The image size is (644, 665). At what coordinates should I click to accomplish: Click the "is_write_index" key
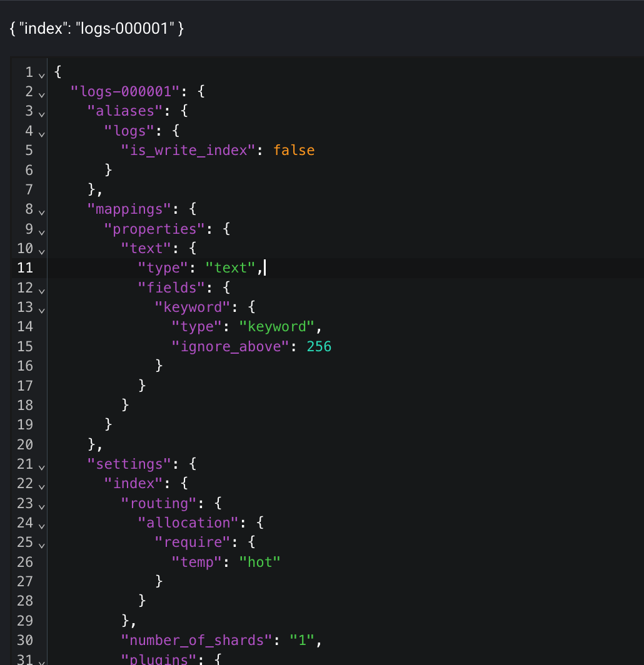[x=188, y=150]
